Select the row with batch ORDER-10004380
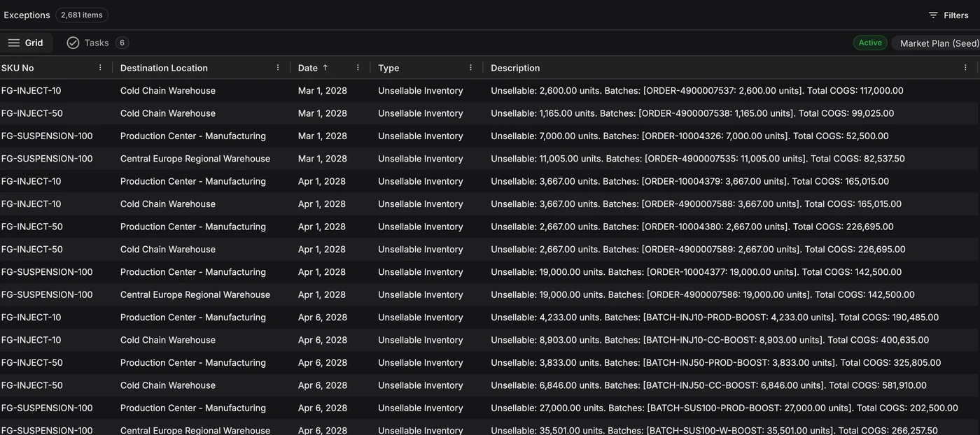Viewport: 980px width, 435px height. tap(490, 227)
